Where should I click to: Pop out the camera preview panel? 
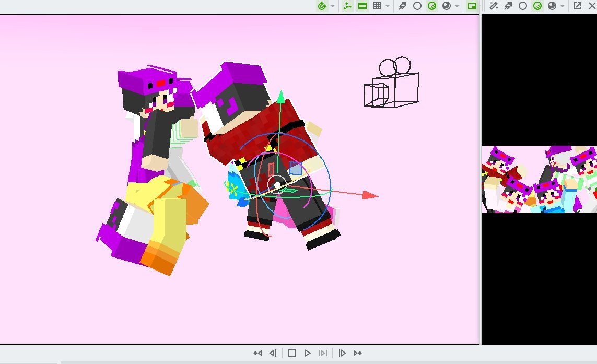(578, 6)
